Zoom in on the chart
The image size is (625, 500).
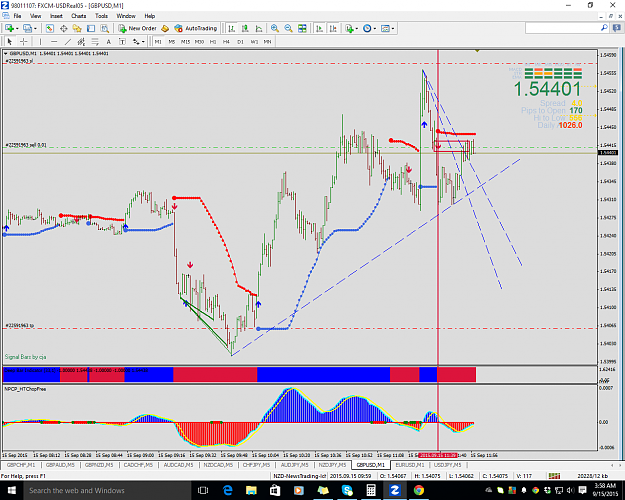pyautogui.click(x=275, y=28)
